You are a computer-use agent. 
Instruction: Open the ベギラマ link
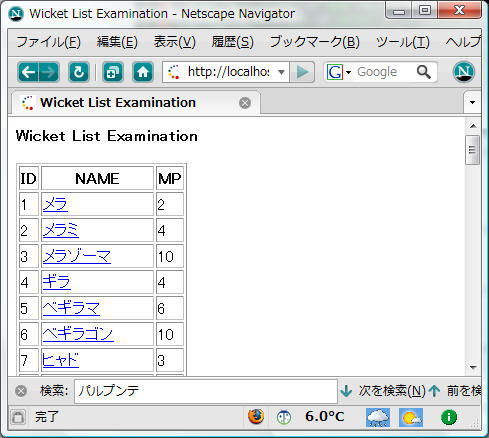click(71, 308)
